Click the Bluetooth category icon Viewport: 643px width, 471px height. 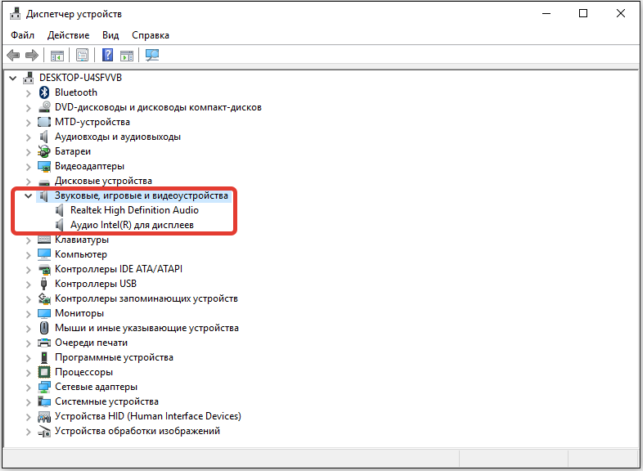tap(44, 93)
